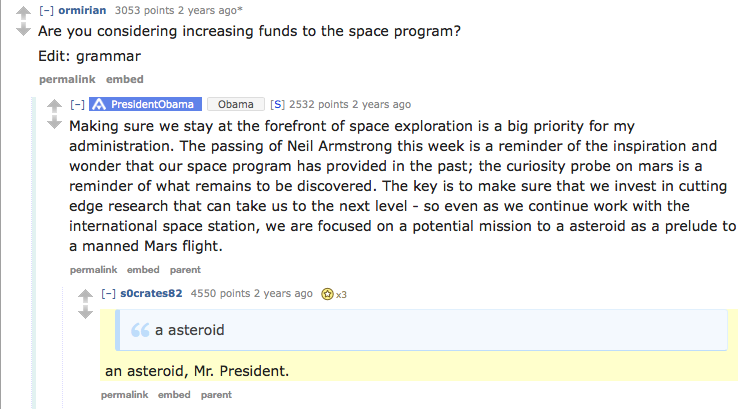Collapse s0crates82's comment
The width and height of the screenshot is (748, 409).
pos(108,293)
